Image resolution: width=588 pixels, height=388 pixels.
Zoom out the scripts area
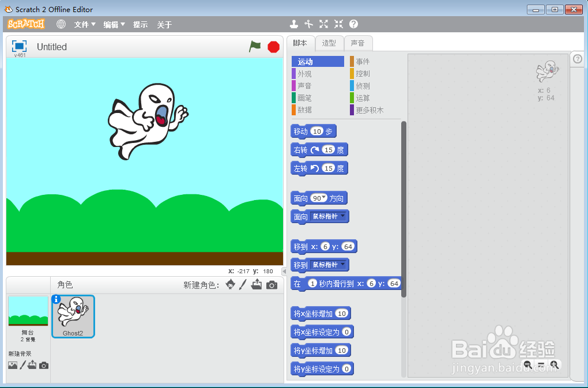tap(528, 364)
